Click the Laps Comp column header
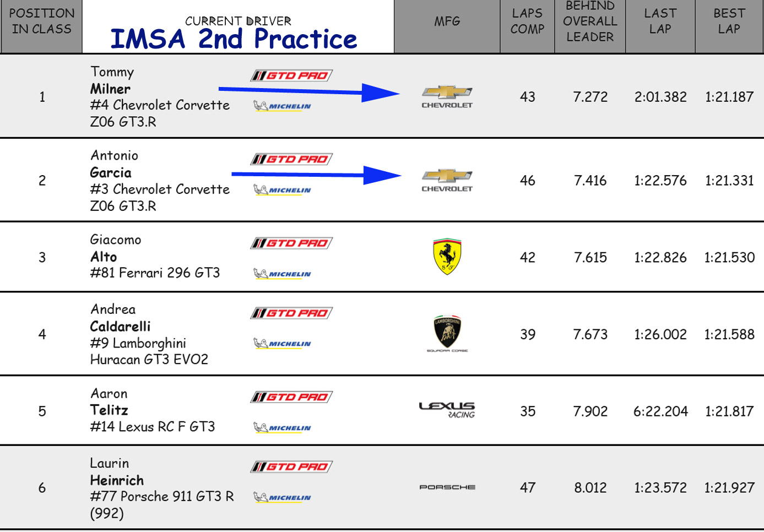Image resolution: width=764 pixels, height=532 pixels. pyautogui.click(x=527, y=21)
